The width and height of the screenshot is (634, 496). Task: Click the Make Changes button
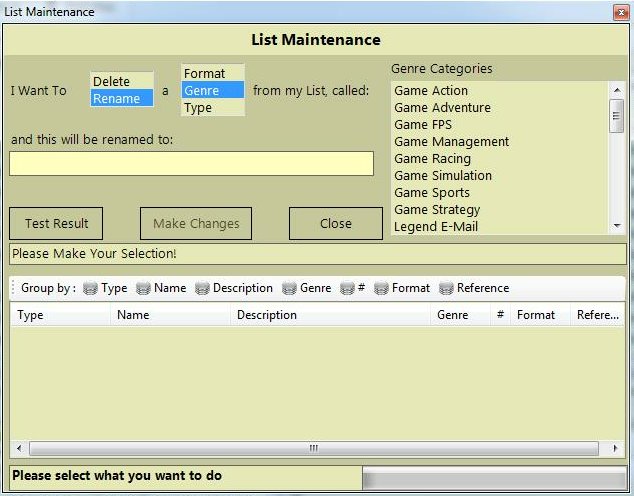(x=195, y=224)
